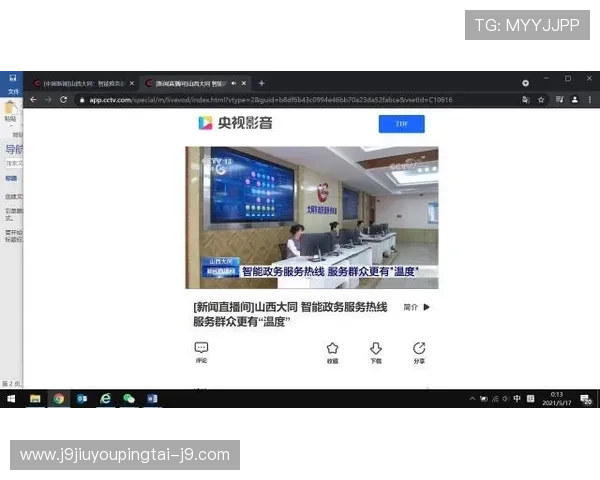Open a new tab with the plus button
600x480 pixels.
(262, 83)
